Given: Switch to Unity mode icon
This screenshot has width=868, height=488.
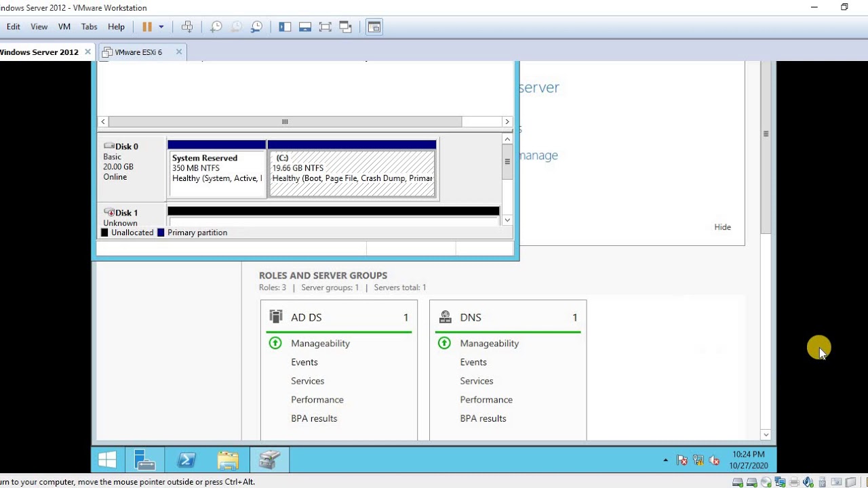Looking at the screenshot, I should [x=346, y=27].
